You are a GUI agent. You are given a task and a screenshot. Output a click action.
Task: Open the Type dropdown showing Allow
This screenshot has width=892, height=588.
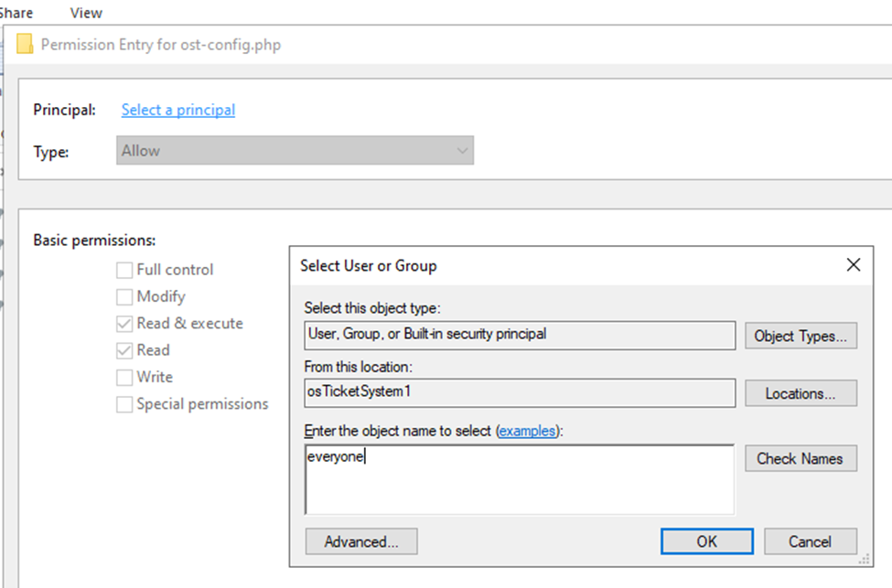[x=295, y=150]
